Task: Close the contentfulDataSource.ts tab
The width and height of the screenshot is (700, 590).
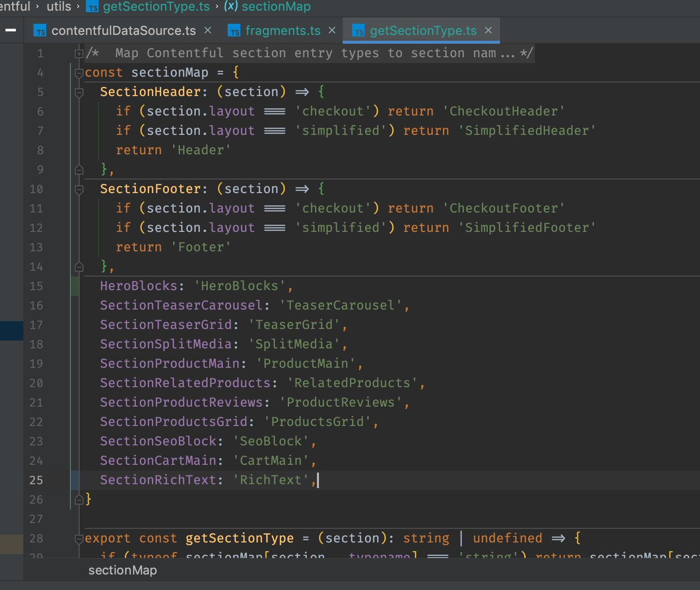Action: pyautogui.click(x=208, y=30)
